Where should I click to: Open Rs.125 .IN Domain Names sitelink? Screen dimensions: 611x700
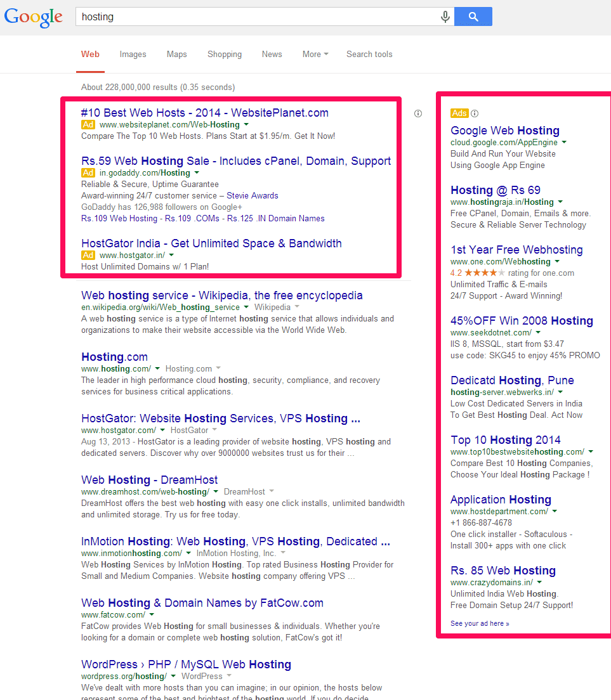click(276, 218)
